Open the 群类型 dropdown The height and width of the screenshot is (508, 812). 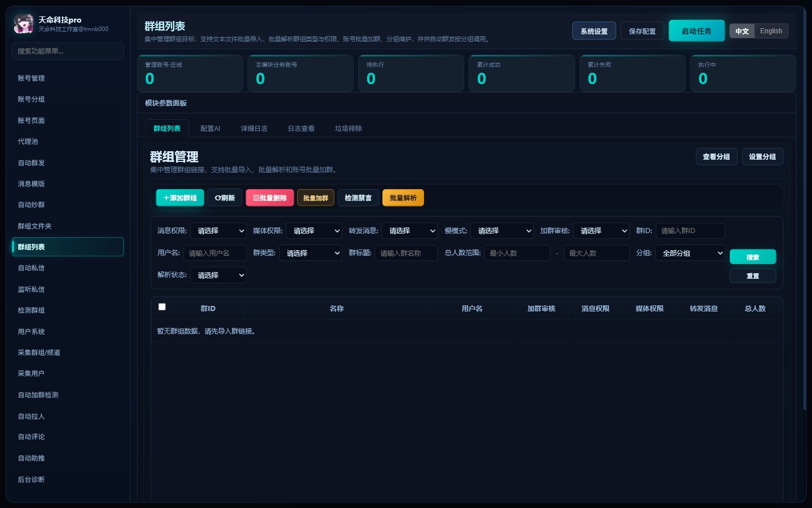pos(311,253)
